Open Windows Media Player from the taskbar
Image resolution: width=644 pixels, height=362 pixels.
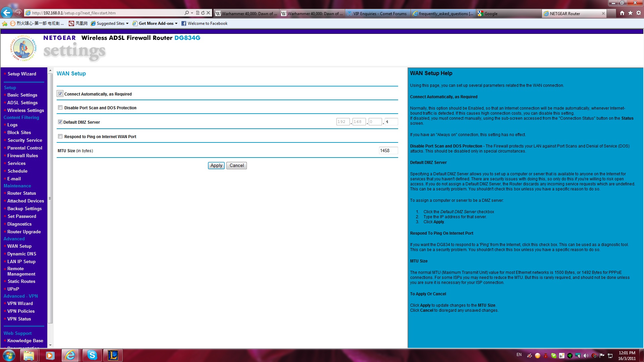coord(50,355)
